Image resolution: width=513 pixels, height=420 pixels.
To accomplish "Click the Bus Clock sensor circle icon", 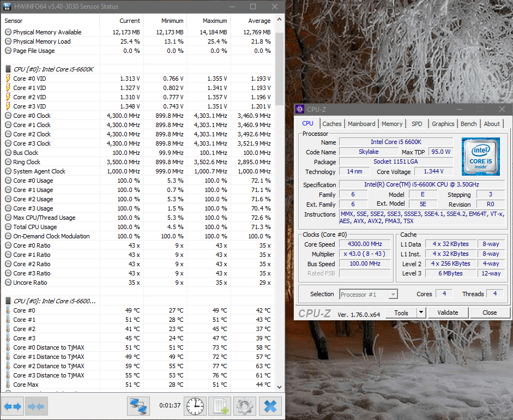I will click(8, 153).
